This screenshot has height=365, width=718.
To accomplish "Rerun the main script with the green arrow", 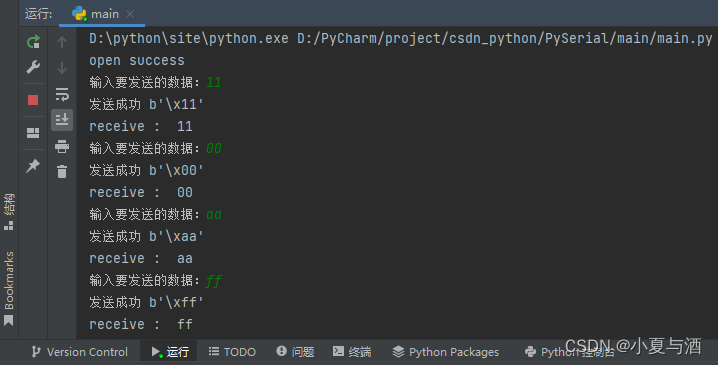I will point(33,42).
